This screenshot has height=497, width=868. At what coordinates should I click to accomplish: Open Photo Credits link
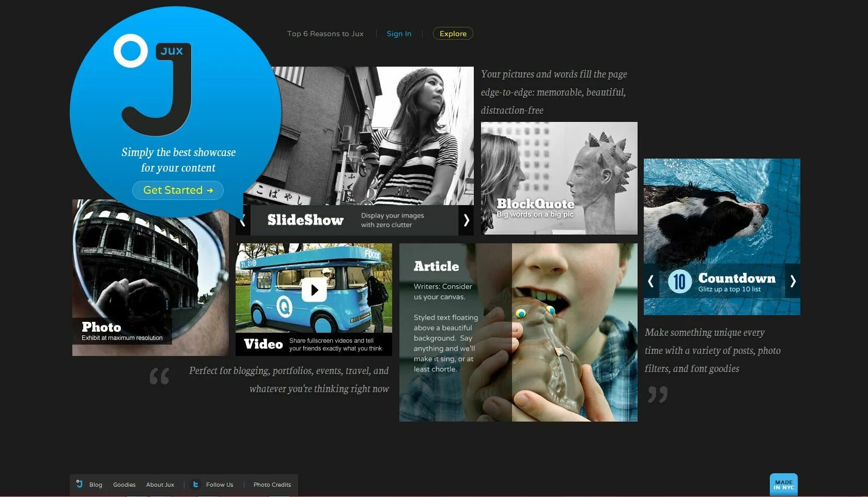(x=272, y=485)
